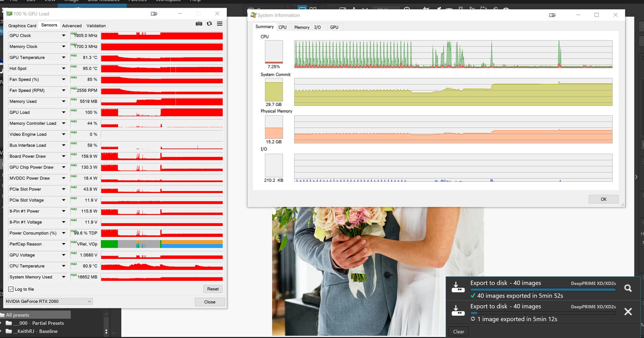The height and width of the screenshot is (338, 644).
Task: Click the download icon of the completed export
Action: click(x=458, y=287)
